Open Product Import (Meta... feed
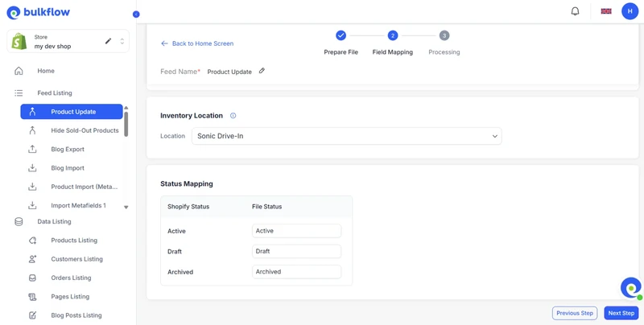 (85, 187)
